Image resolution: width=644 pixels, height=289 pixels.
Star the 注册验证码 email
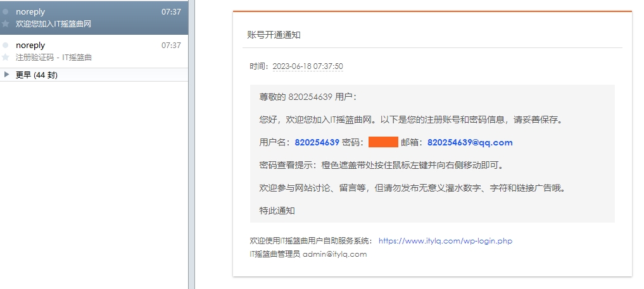pyautogui.click(x=6, y=57)
